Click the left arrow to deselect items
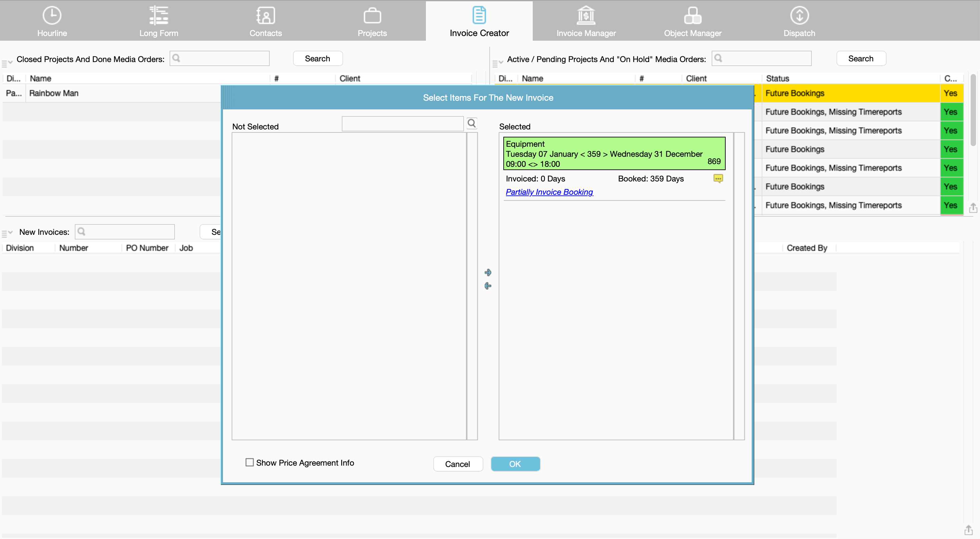 [x=488, y=286]
